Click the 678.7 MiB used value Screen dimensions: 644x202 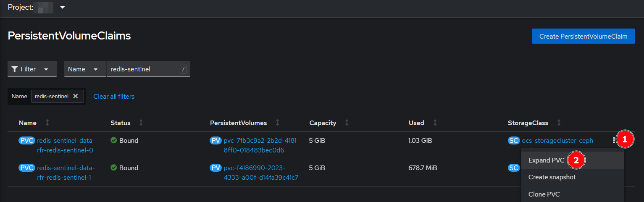click(423, 168)
